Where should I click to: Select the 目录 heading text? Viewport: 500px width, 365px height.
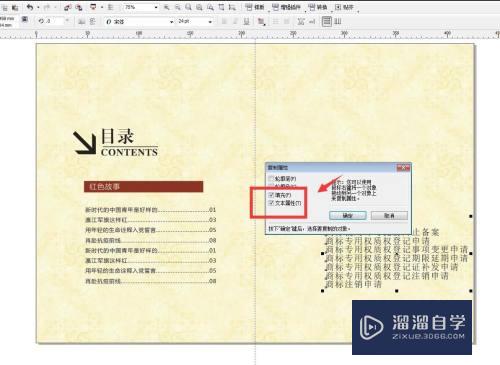(x=117, y=136)
